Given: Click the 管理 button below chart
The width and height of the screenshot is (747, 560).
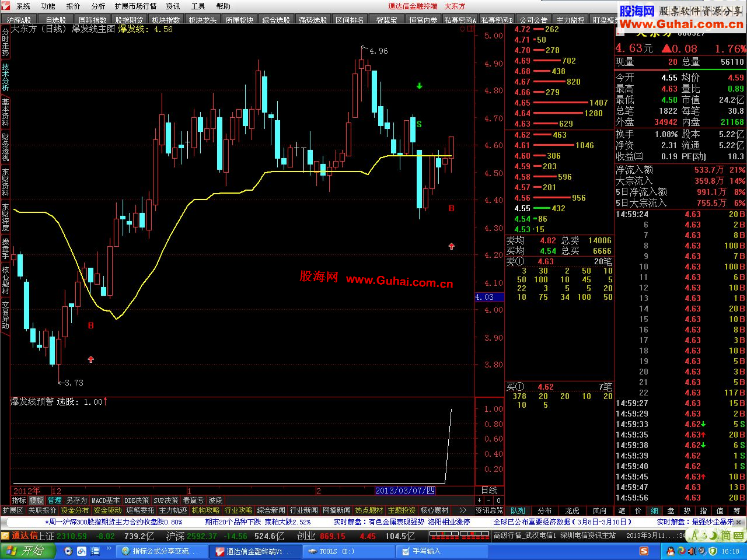Looking at the screenshot, I should [x=55, y=501].
